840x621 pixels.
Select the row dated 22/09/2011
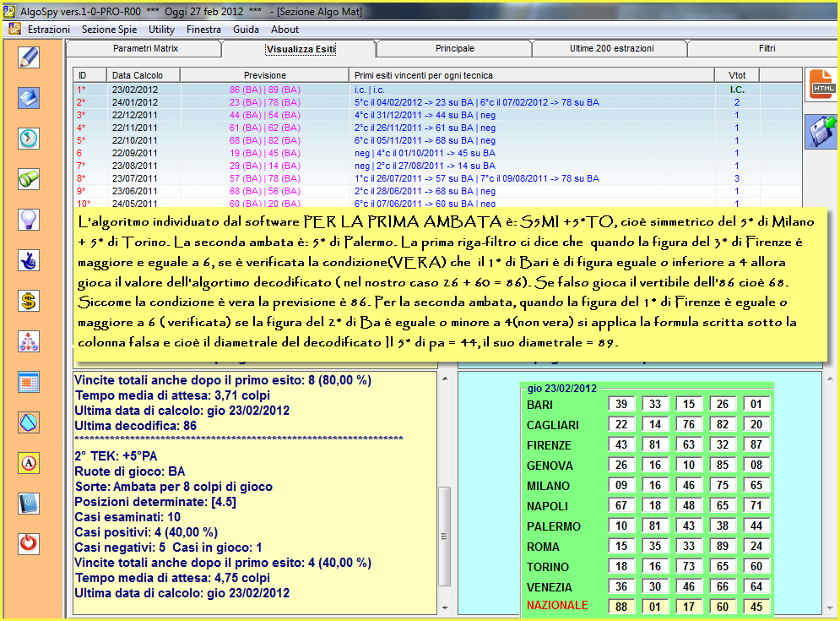(437, 154)
